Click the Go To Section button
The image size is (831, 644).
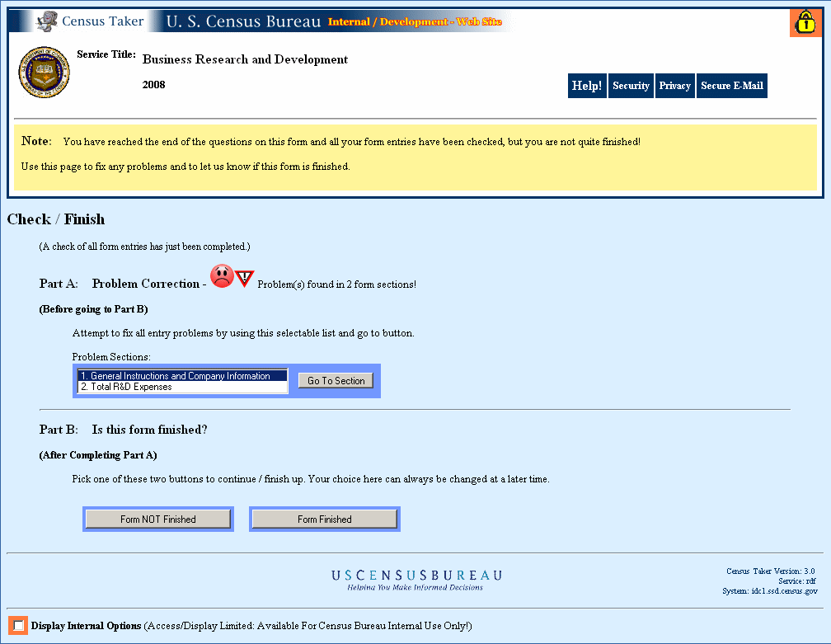(336, 381)
